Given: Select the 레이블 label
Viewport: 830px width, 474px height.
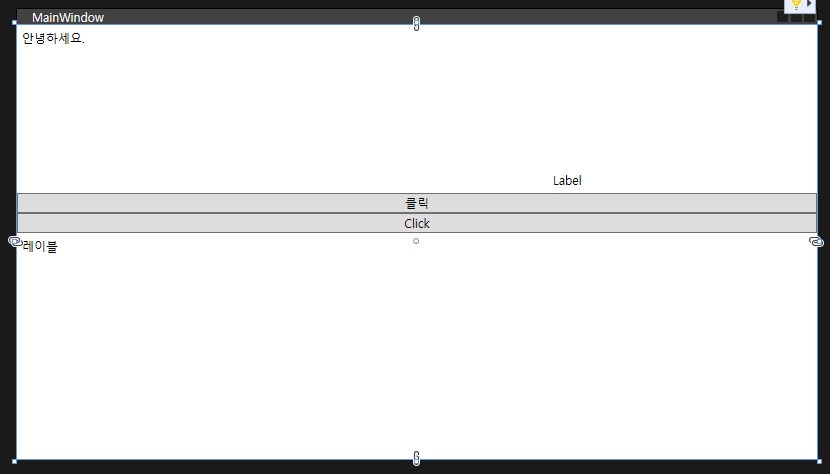Looking at the screenshot, I should (x=40, y=247).
